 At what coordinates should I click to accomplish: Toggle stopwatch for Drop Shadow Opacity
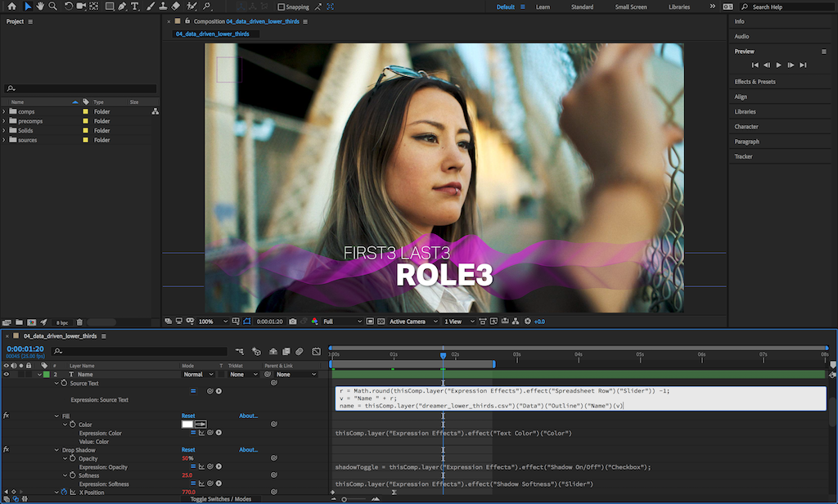coord(73,458)
